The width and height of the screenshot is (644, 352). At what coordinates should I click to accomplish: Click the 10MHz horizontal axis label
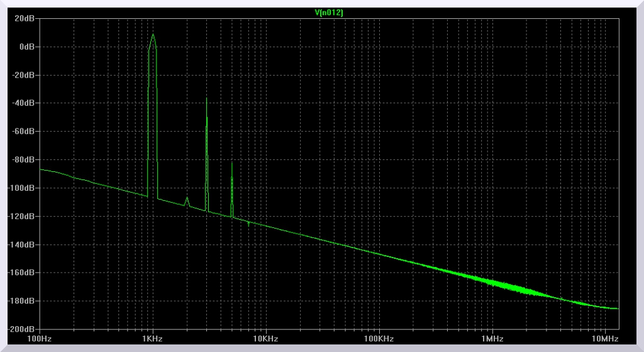coord(605,339)
